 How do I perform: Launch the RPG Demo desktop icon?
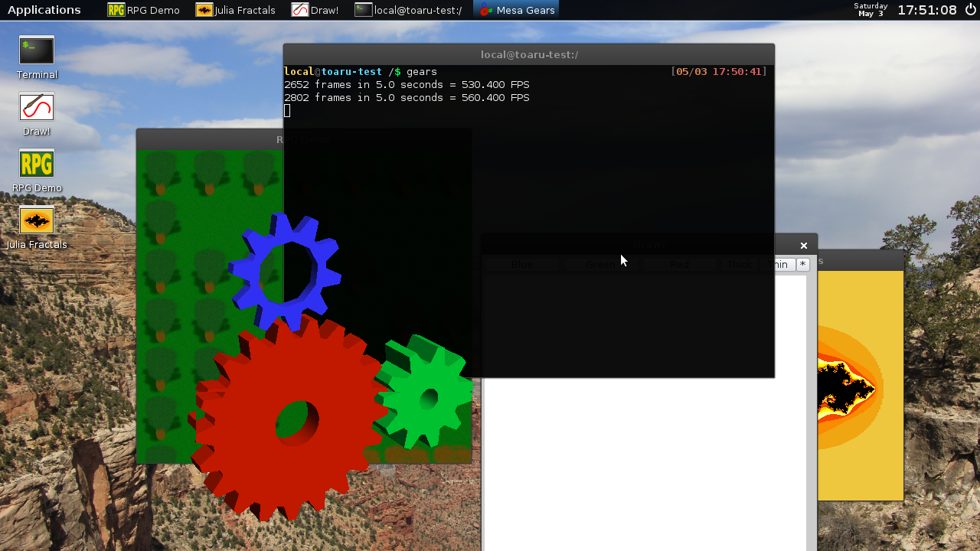point(37,171)
